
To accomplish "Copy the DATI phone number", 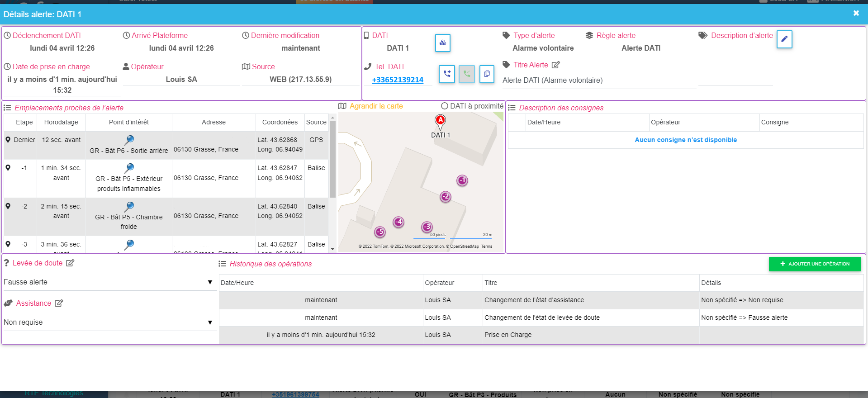I will [487, 74].
